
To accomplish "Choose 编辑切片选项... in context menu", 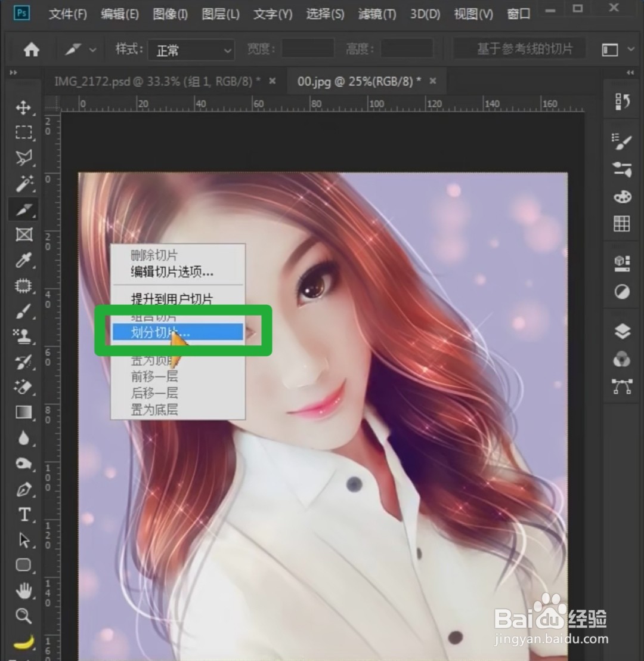I will coord(178,272).
